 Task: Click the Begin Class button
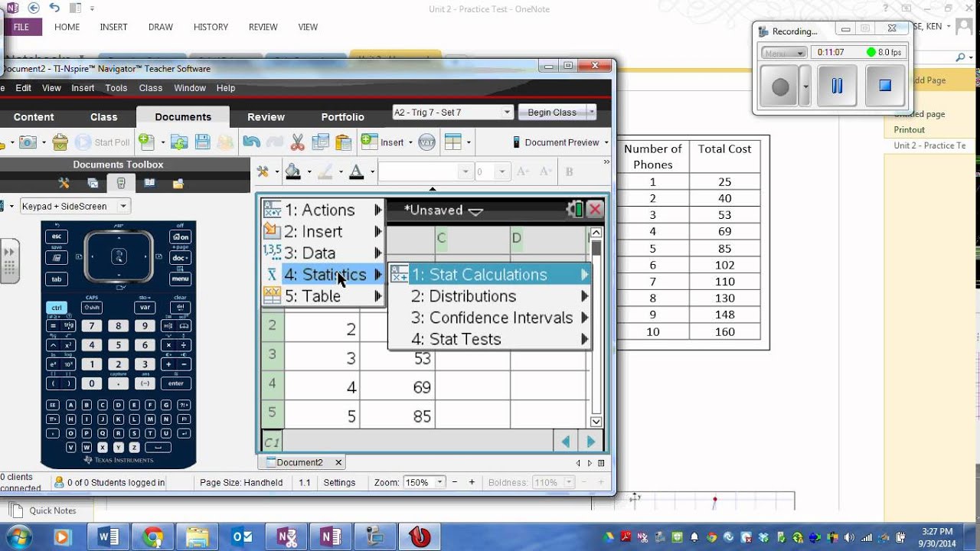[x=551, y=112]
